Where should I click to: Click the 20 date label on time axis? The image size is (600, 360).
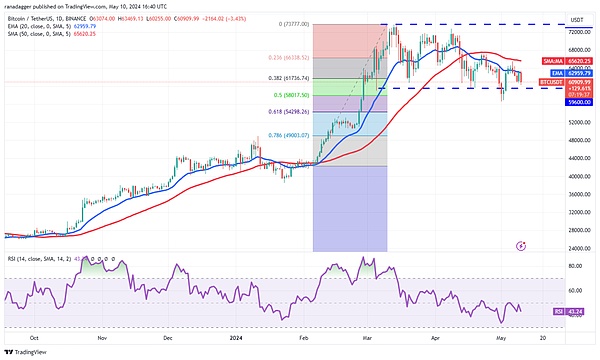543,338
